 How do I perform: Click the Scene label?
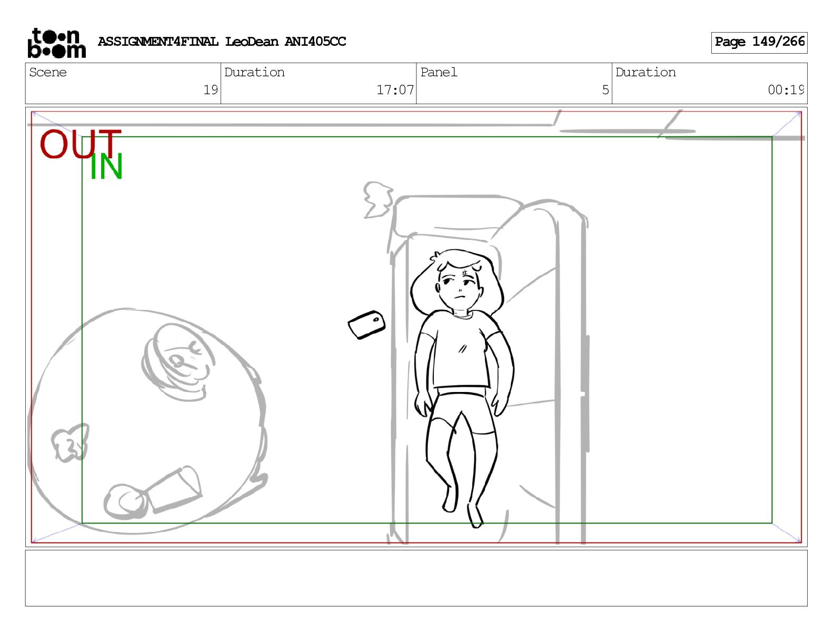48,72
